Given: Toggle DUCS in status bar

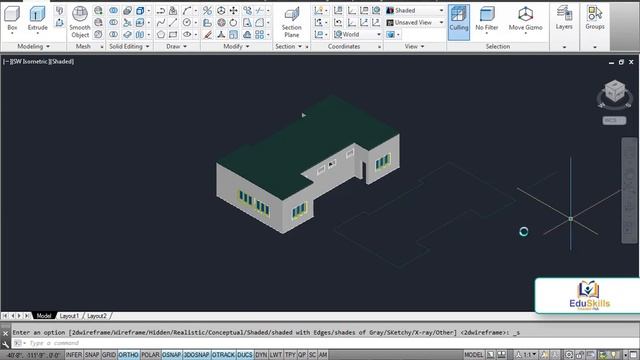Looking at the screenshot, I should pos(245,355).
